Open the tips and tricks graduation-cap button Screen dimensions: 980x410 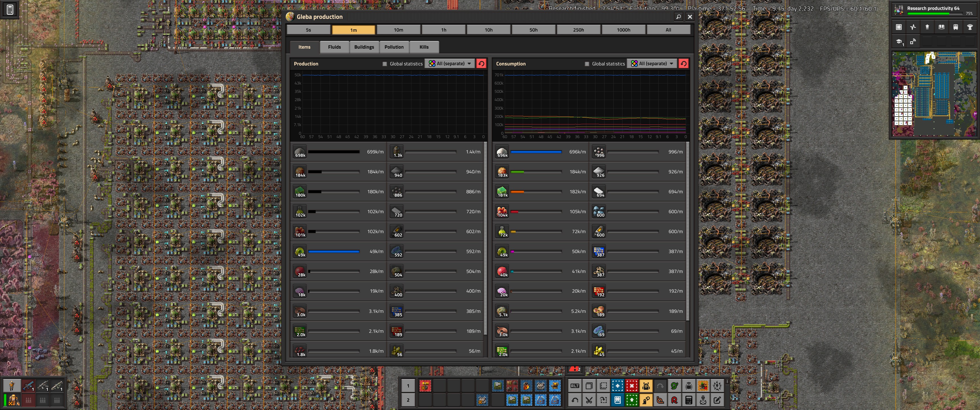click(x=899, y=42)
